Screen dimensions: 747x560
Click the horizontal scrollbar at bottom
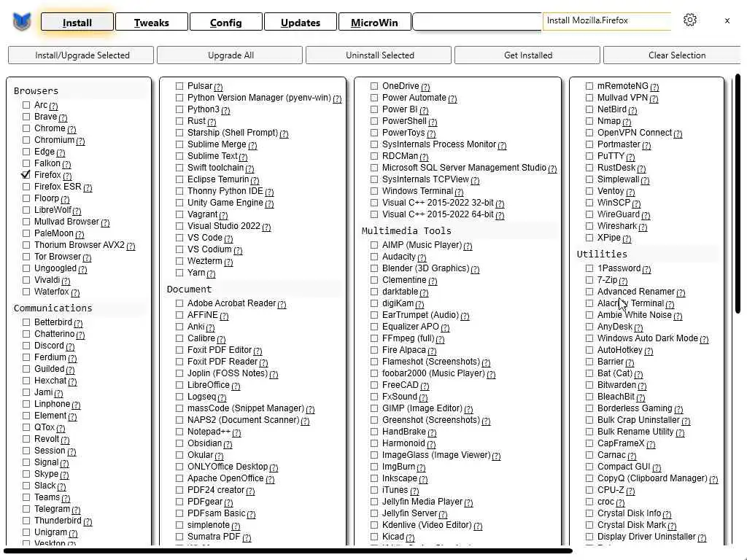pyautogui.click(x=288, y=551)
